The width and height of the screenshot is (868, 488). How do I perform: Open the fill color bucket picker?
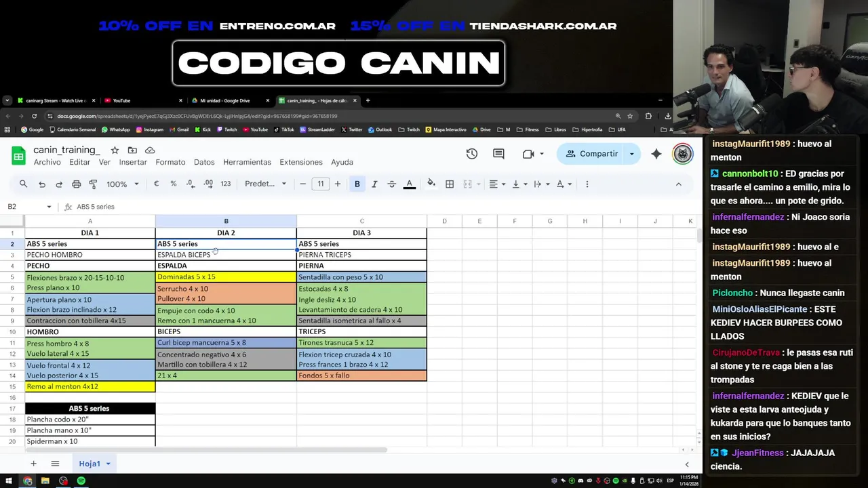tap(431, 184)
